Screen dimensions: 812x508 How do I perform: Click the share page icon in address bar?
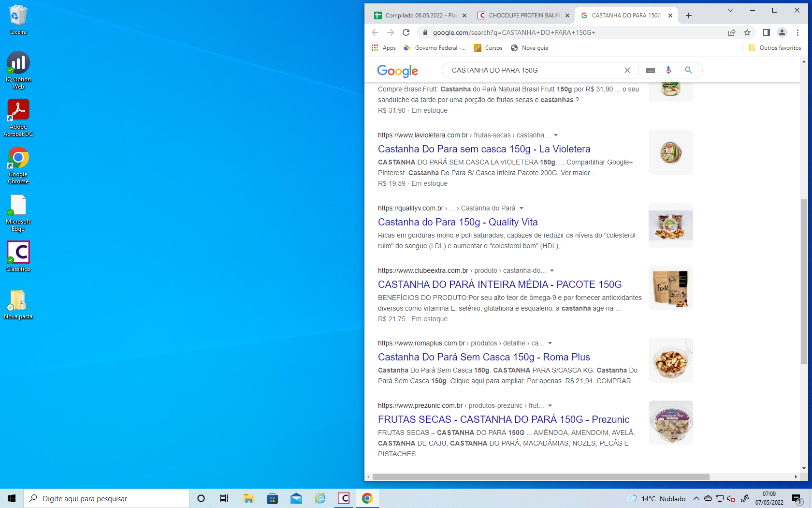click(732, 32)
